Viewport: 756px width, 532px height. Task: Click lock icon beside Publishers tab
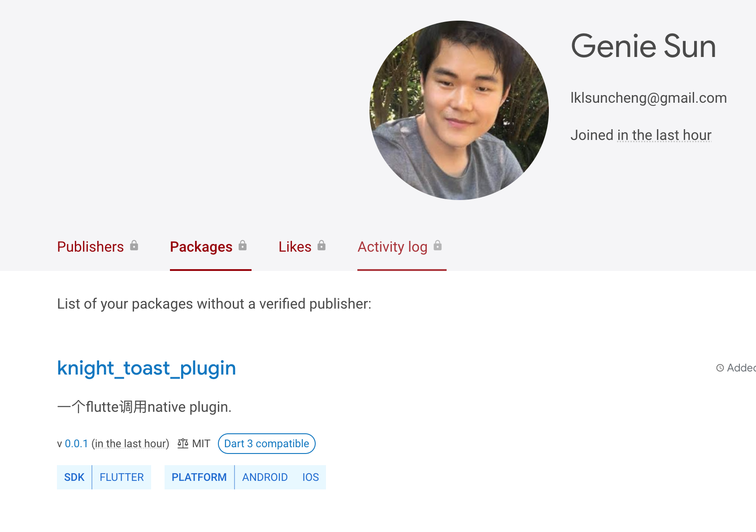tap(134, 245)
